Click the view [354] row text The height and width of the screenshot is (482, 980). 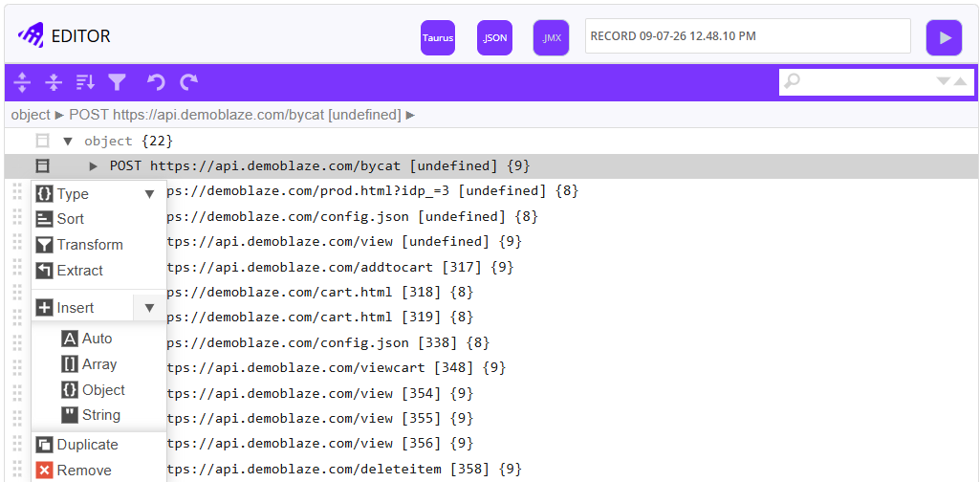[x=320, y=394]
